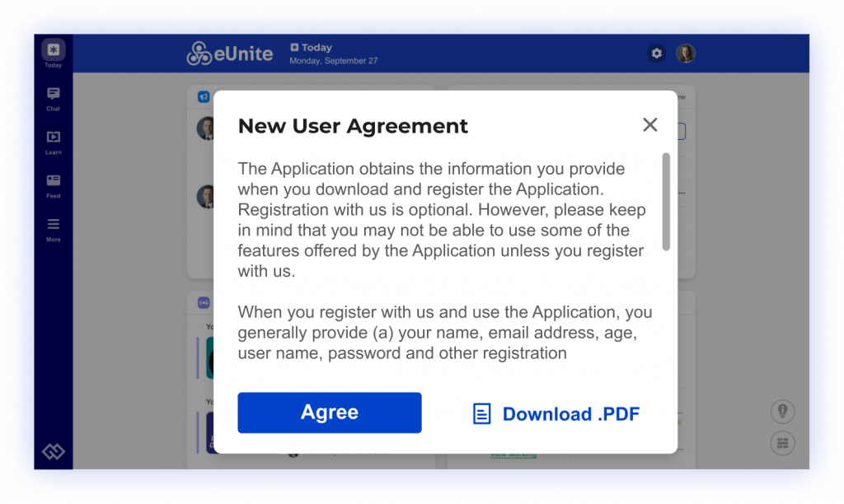Open the Chat section in sidebar

click(53, 97)
